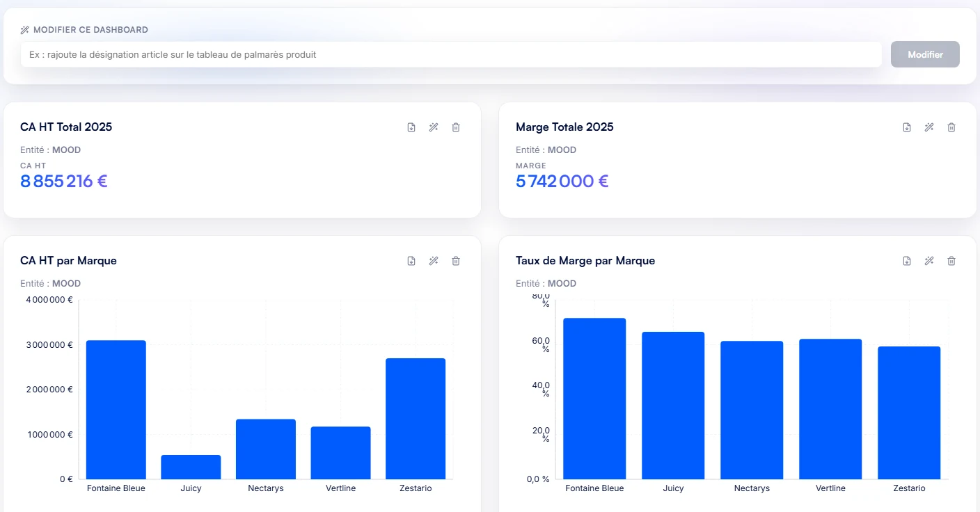Focus the dashboard modification prompt field
This screenshot has height=512, width=980.
click(451, 54)
